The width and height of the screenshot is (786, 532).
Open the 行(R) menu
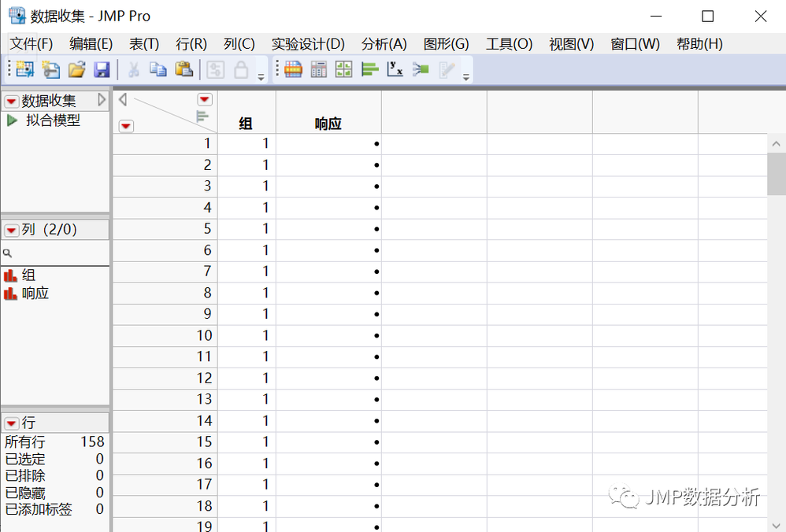tap(191, 44)
